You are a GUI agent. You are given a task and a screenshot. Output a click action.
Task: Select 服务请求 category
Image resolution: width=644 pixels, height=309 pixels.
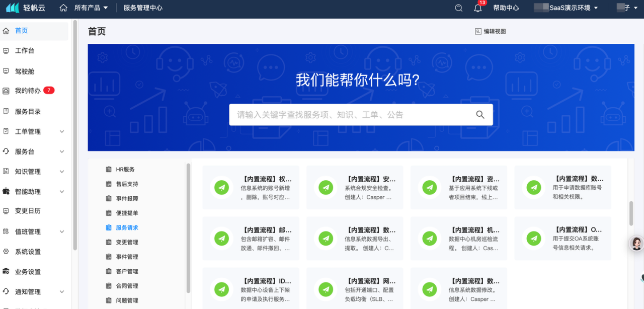[127, 228]
